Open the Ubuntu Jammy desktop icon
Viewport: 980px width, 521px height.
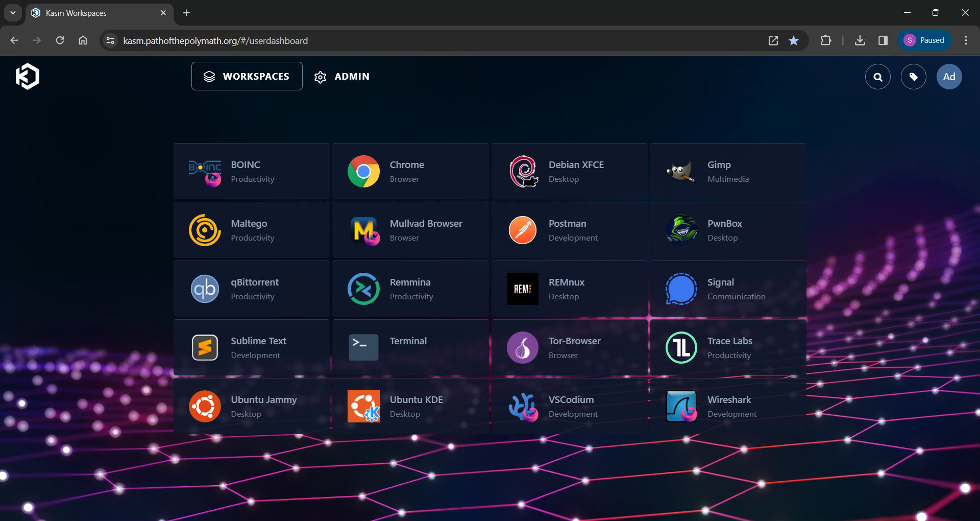tap(205, 407)
